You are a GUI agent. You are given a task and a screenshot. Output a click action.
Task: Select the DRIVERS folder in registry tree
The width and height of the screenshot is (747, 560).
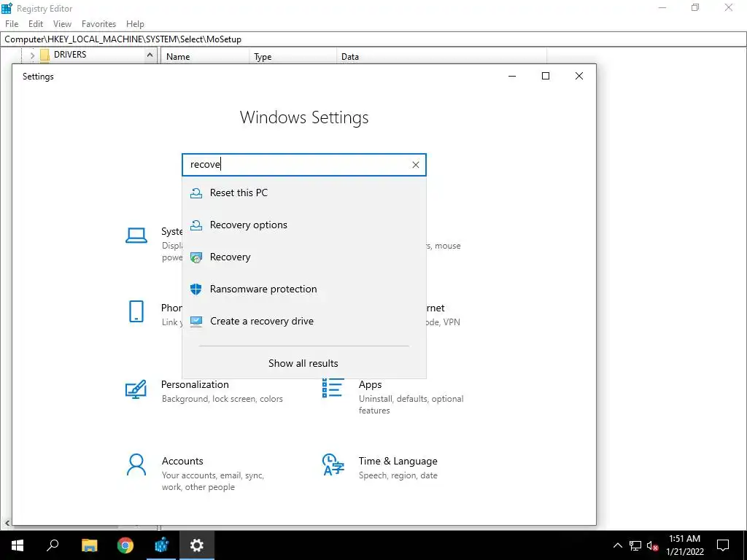[70, 55]
